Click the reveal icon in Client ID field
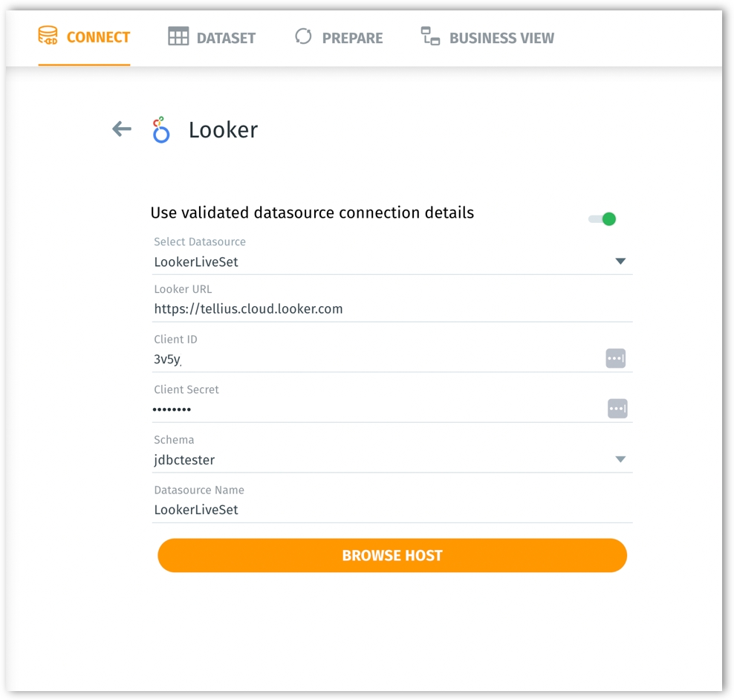734x700 pixels. click(616, 358)
